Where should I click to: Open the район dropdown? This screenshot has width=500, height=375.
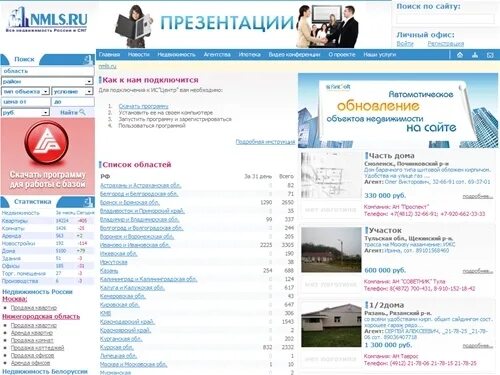coord(47,81)
